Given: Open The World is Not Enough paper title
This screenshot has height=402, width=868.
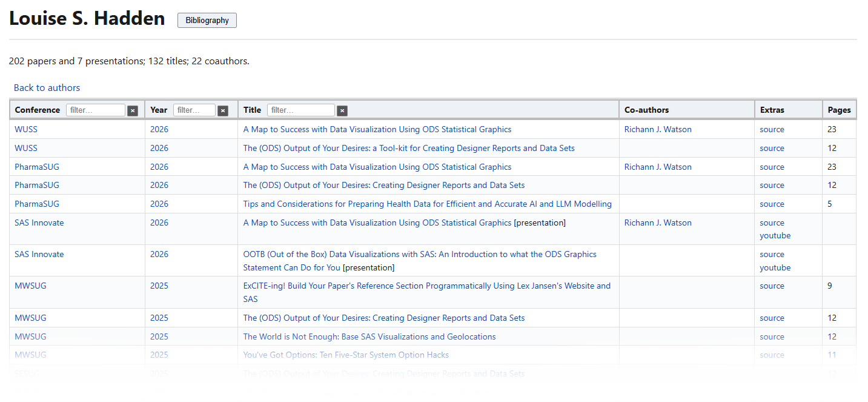Looking at the screenshot, I should [369, 337].
